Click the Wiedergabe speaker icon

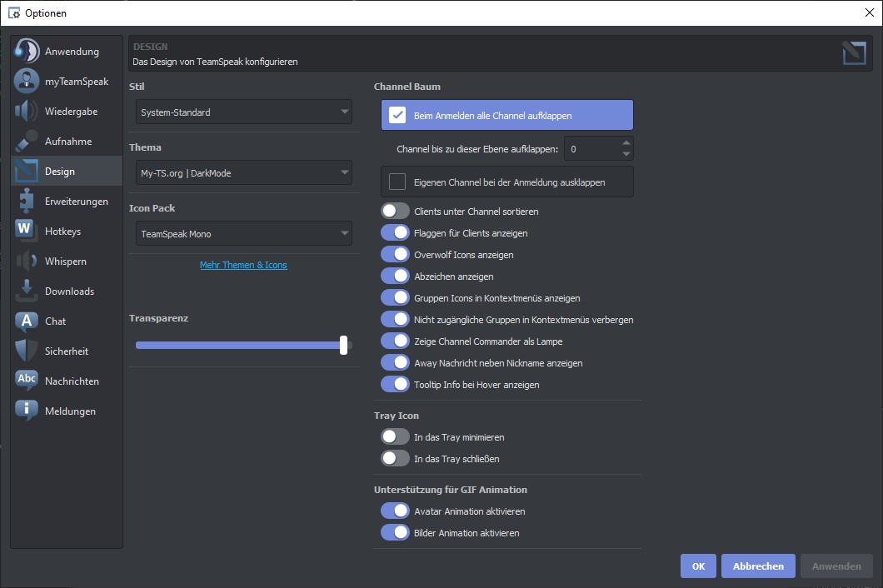tap(27, 111)
